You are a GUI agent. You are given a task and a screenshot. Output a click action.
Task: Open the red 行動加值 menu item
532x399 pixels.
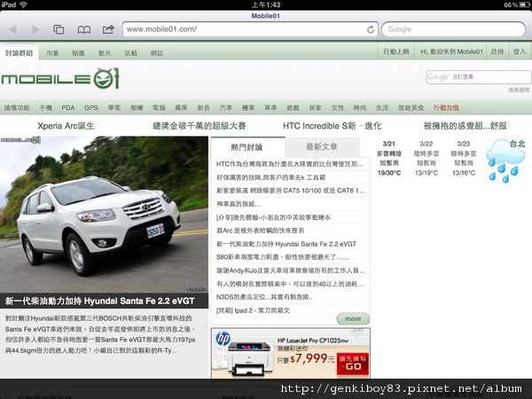(x=446, y=108)
